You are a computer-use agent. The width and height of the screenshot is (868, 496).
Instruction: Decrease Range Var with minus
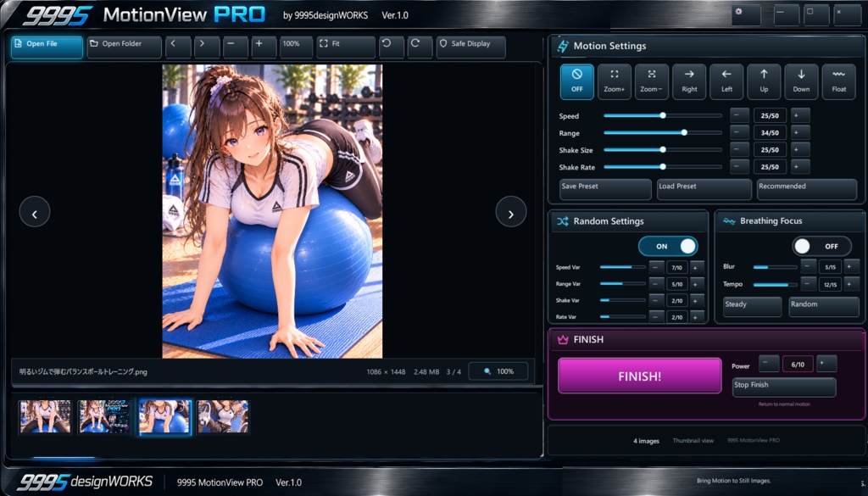tap(657, 283)
